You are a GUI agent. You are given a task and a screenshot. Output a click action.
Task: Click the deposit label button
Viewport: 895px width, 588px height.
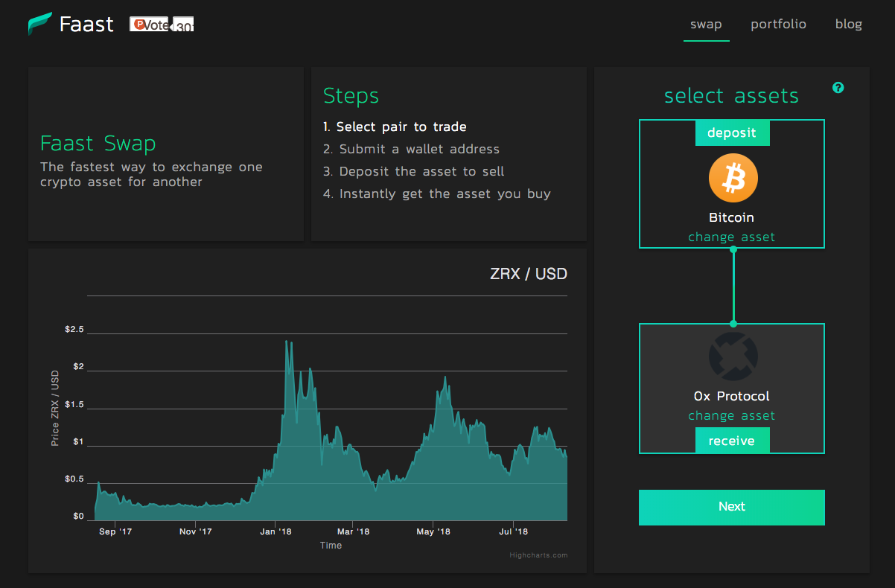pos(732,133)
